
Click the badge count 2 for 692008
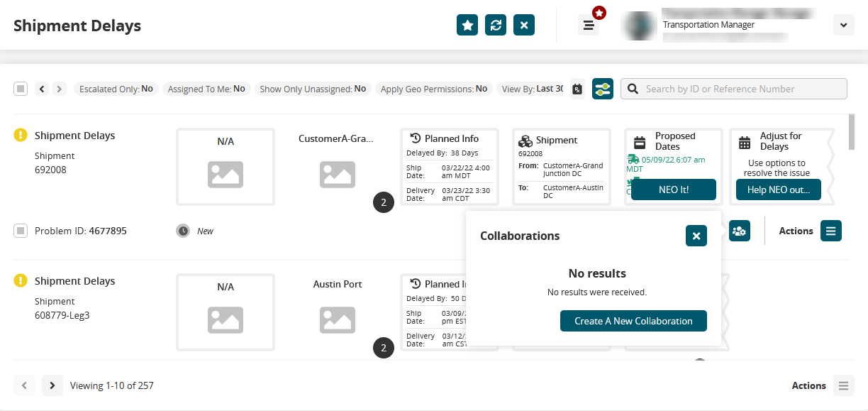[384, 202]
